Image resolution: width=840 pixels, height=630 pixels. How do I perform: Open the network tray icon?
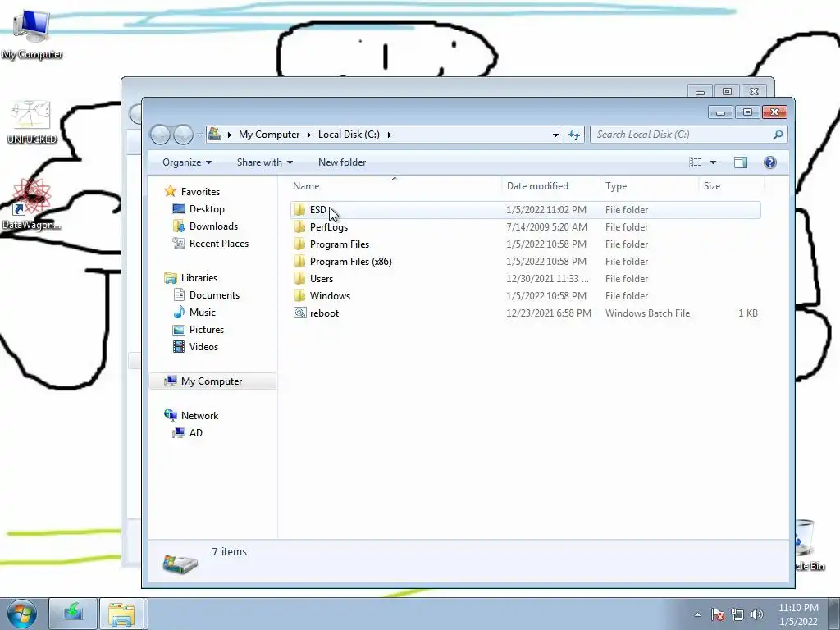tap(737, 614)
